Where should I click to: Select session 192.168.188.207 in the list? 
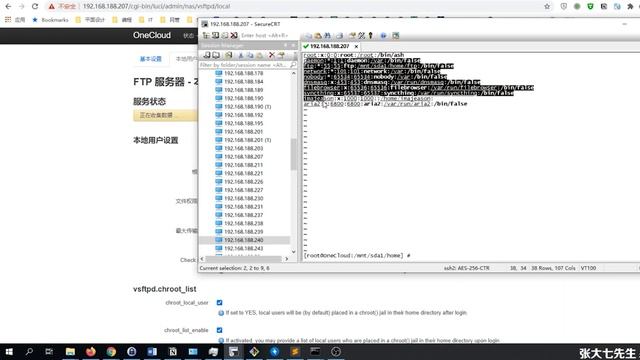[243, 157]
